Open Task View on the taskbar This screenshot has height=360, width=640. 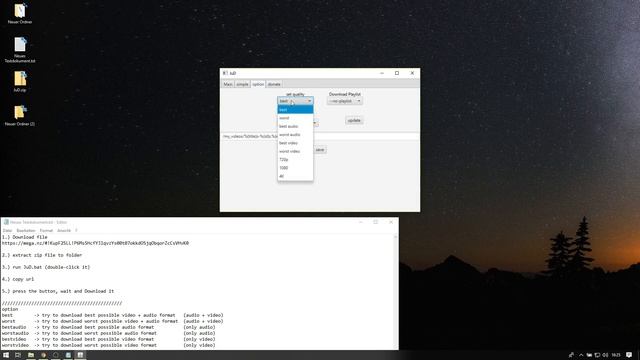pyautogui.click(x=18, y=355)
